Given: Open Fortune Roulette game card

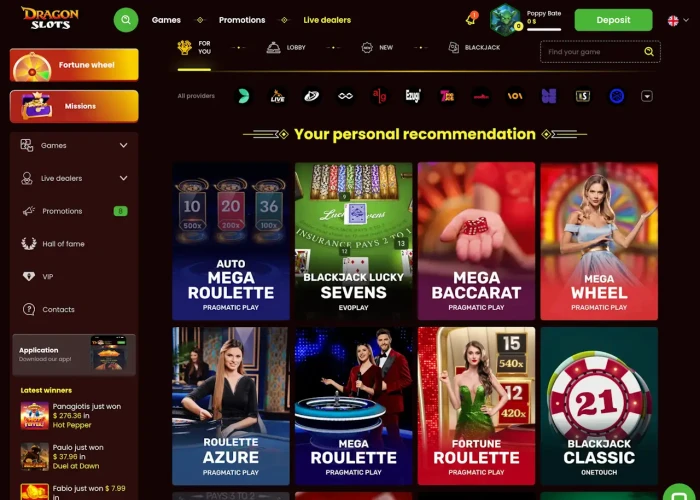Looking at the screenshot, I should [x=476, y=406].
